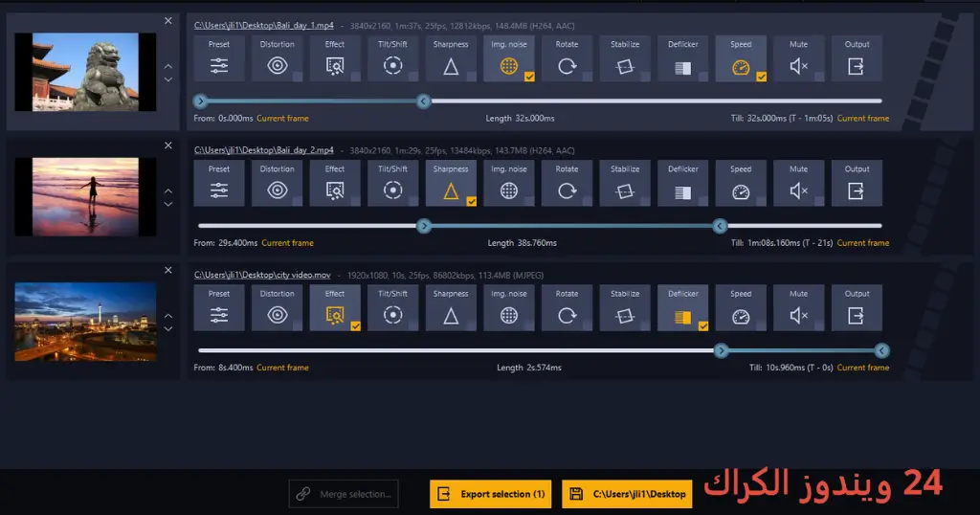Open Mute tool for Bali_day_1.mp4
Screen dimensions: 980x515
point(799,58)
